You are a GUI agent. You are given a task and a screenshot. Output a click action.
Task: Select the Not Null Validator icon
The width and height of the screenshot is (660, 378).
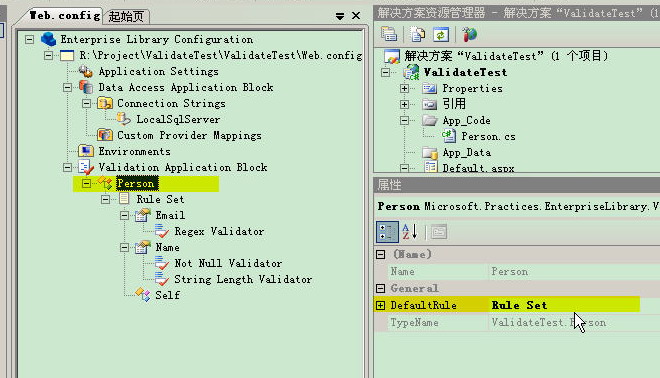pos(162,263)
